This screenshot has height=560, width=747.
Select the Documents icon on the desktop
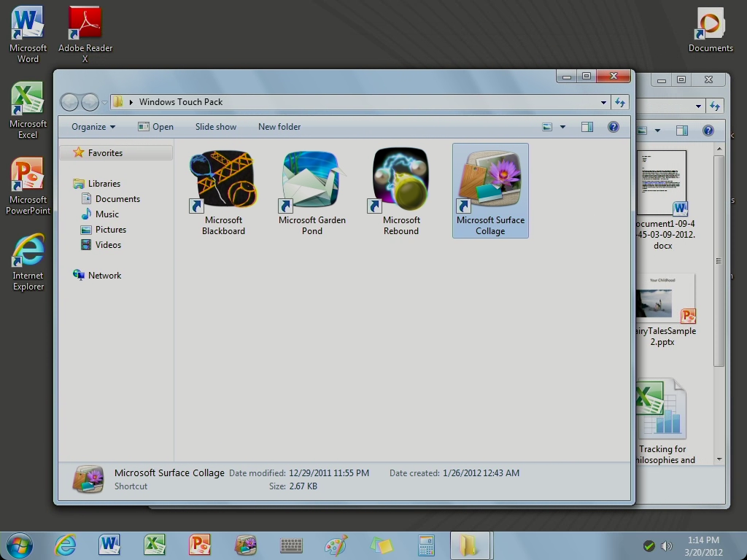(x=711, y=30)
